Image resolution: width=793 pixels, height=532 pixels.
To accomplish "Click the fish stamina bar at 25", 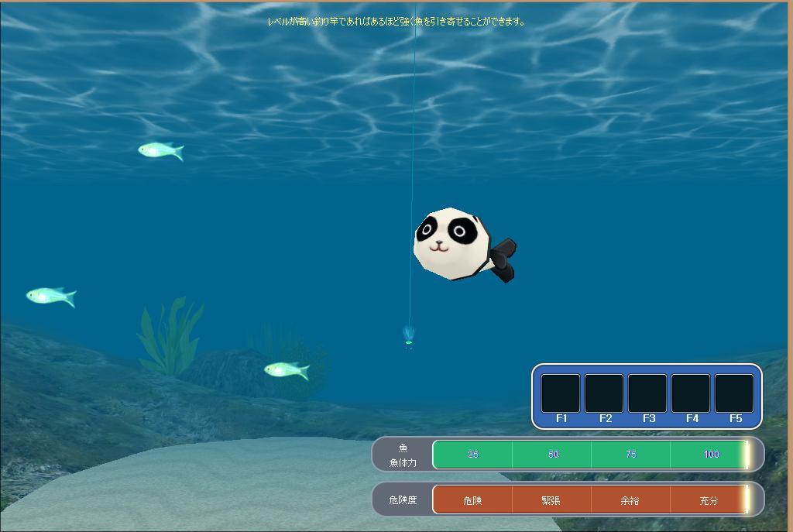I will click(x=473, y=454).
